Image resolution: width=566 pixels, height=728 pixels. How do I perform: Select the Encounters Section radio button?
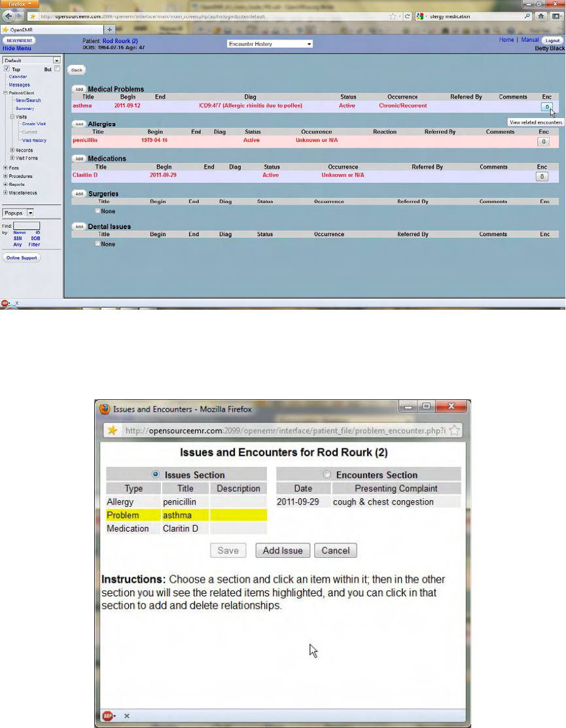[x=327, y=474]
